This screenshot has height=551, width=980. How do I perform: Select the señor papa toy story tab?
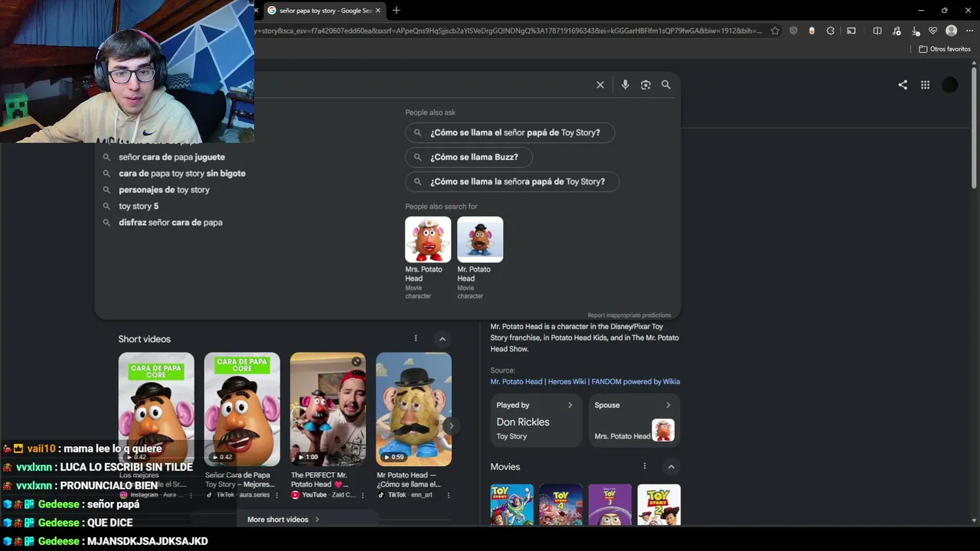[324, 11]
